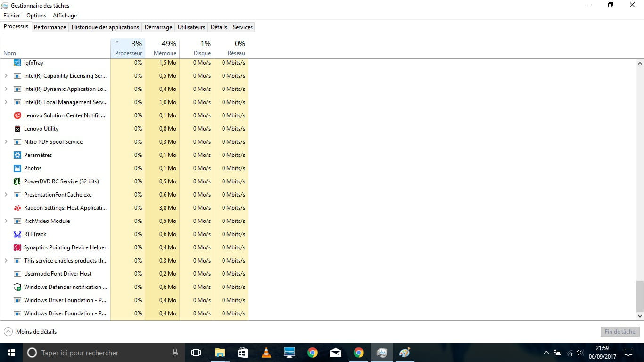Select the second Windows Driver Foundation row
Screen dimensions: 644x362
pos(124,313)
